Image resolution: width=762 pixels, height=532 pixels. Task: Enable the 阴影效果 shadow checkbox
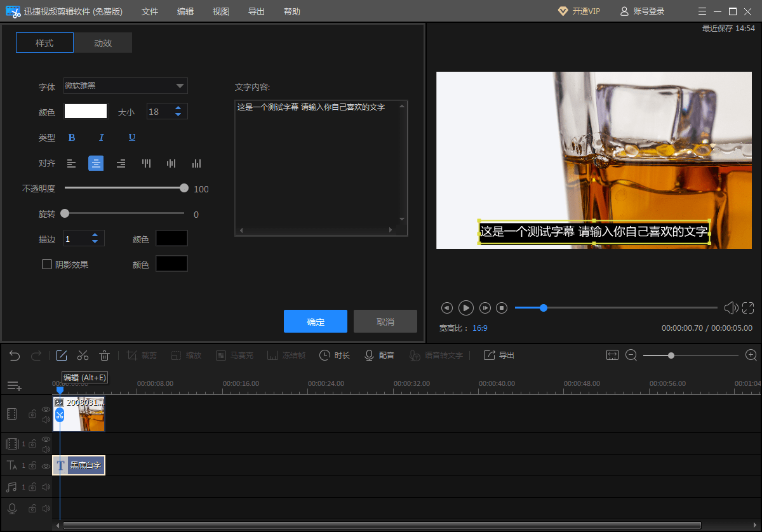(x=47, y=264)
